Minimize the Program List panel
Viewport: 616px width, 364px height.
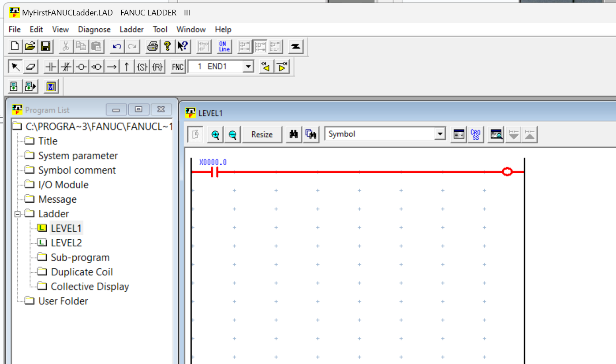coord(116,110)
